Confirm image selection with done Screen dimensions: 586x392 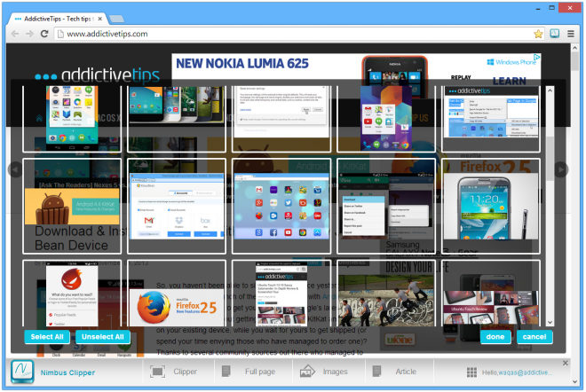[x=495, y=337]
